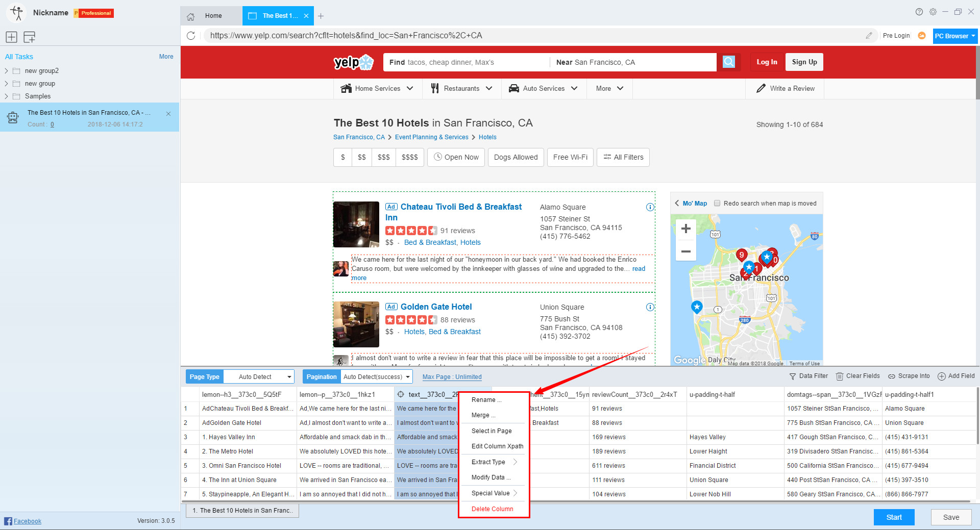Open Page Type Auto Detect dropdown
The height and width of the screenshot is (530, 980).
pyautogui.click(x=259, y=376)
